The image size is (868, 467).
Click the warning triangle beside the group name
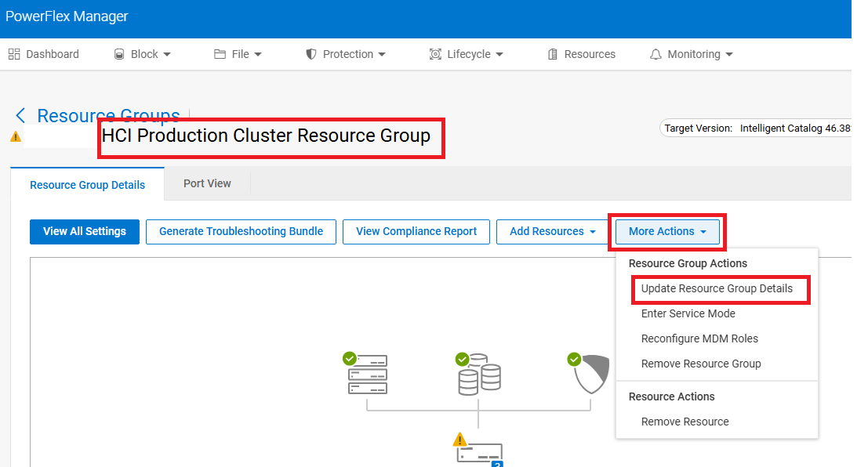pos(14,136)
